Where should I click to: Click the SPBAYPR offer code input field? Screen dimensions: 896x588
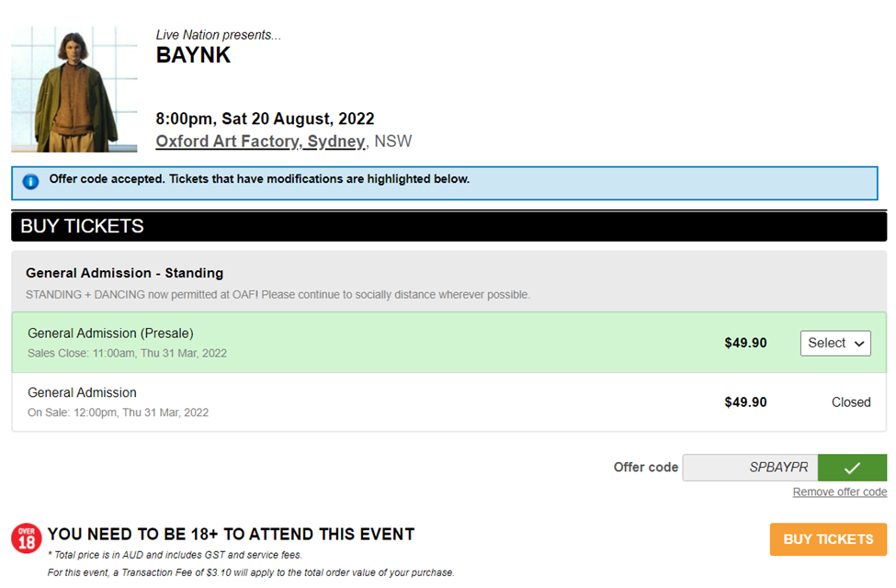[750, 468]
